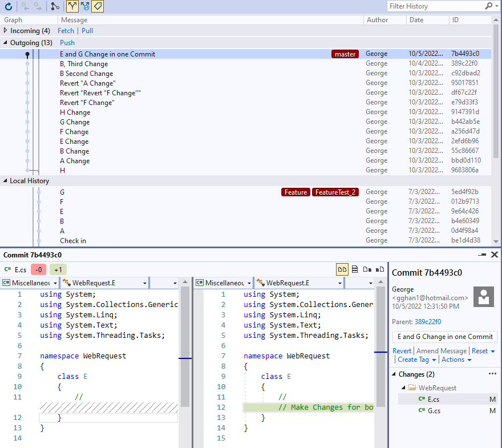Switch to side-by-side diff view

coord(342,269)
